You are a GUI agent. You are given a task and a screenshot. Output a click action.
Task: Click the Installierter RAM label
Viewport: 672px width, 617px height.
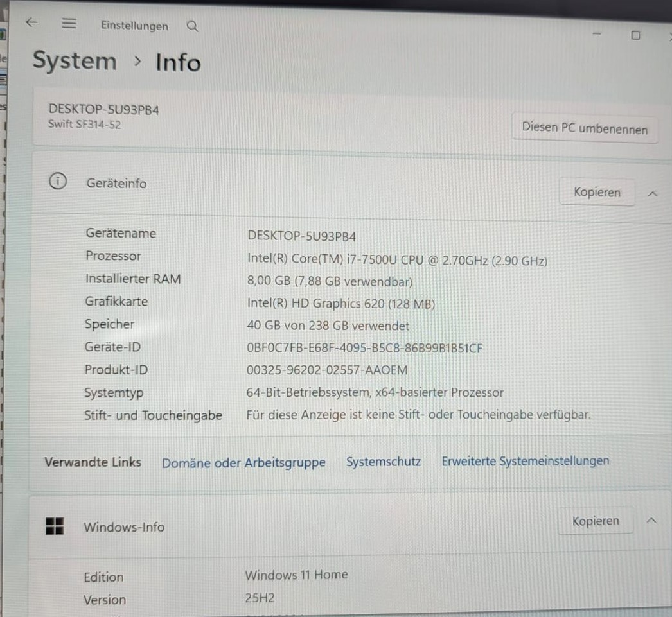(133, 279)
